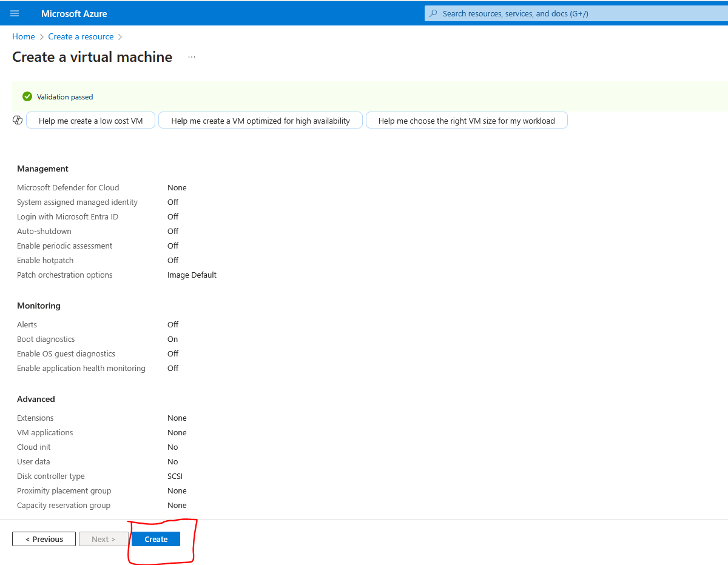This screenshot has height=565, width=728.
Task: Click the Create a virtual machine title
Action: (x=92, y=57)
